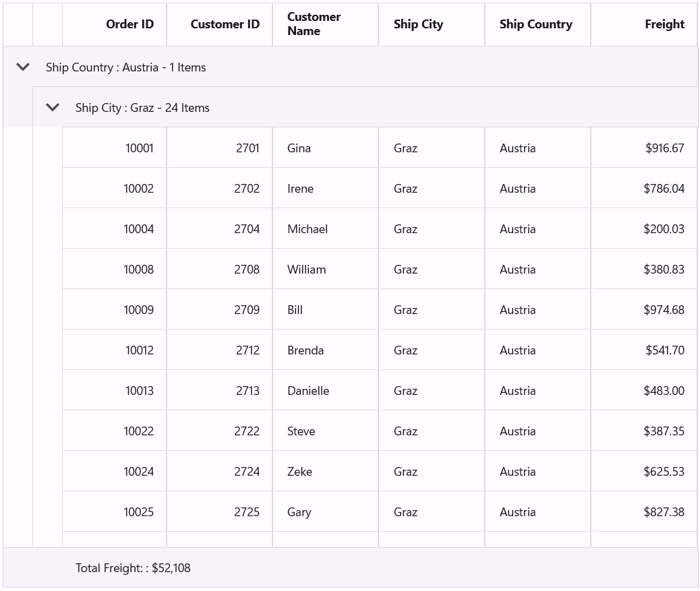Collapse the Ship Country Austria group
This screenshot has height=591, width=700.
(x=23, y=67)
